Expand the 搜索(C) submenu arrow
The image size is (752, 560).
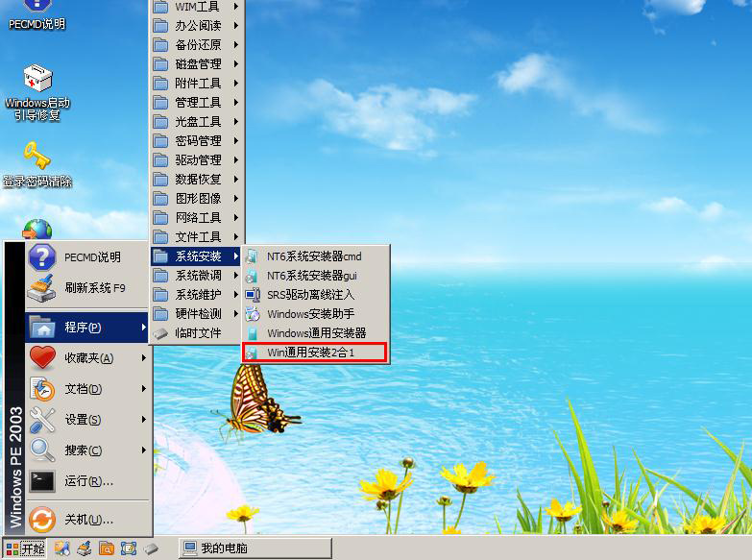pyautogui.click(x=143, y=450)
